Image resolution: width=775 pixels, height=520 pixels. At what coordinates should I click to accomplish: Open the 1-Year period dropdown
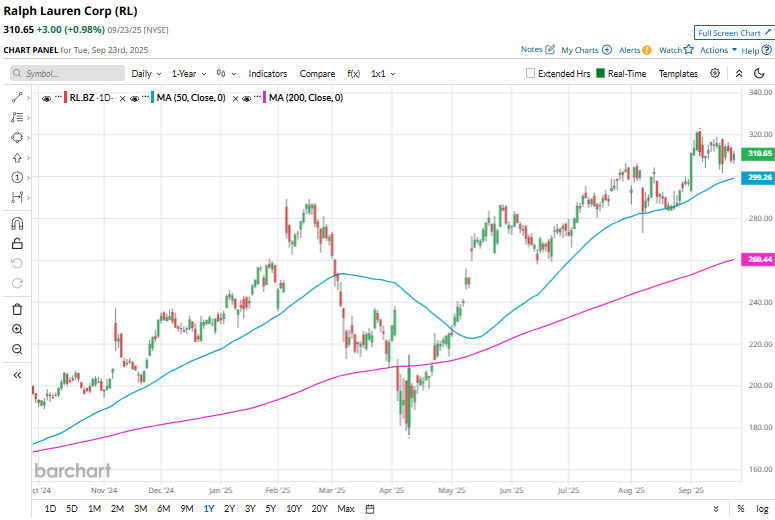pos(189,74)
